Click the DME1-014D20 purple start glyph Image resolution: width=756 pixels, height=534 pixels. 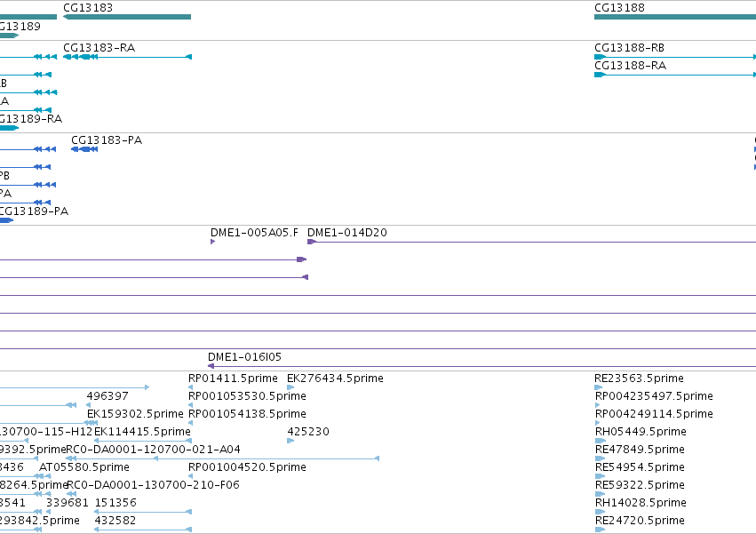(x=312, y=242)
